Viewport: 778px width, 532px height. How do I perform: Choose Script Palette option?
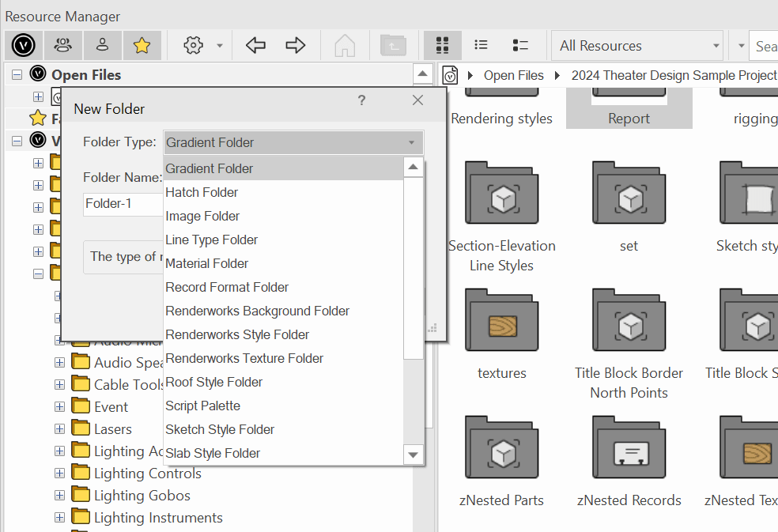click(283, 406)
